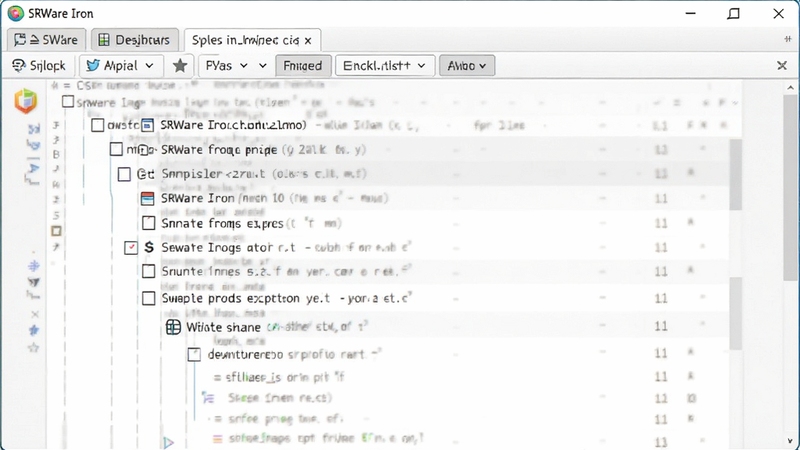Viewport: 800px width, 450px height.
Task: Click the red-blue icon beside SRWare Iron row
Action: pos(147,198)
